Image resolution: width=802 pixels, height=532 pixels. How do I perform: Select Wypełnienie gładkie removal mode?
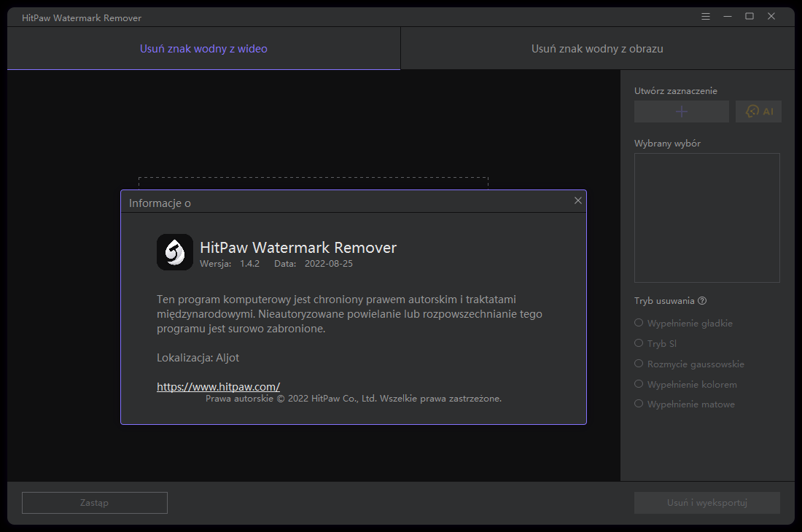click(x=683, y=323)
